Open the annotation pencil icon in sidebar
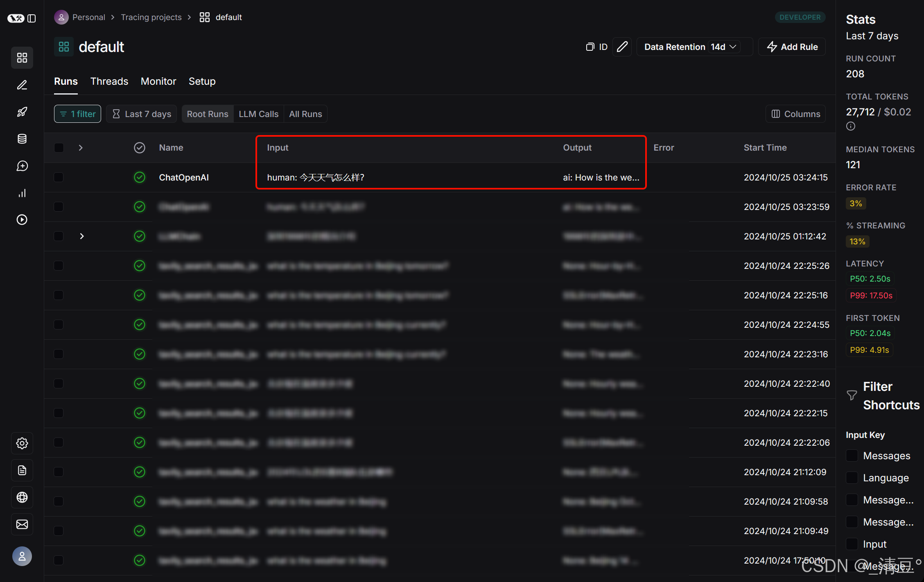 click(x=22, y=85)
